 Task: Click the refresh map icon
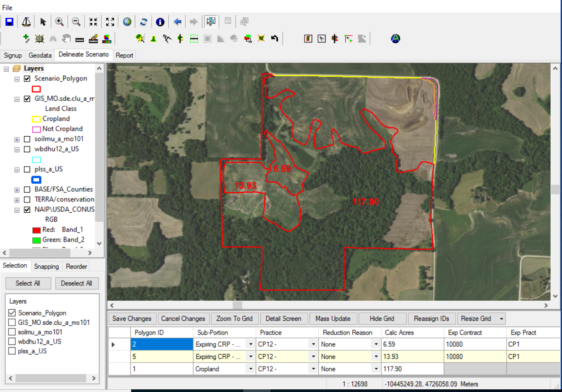coord(144,21)
